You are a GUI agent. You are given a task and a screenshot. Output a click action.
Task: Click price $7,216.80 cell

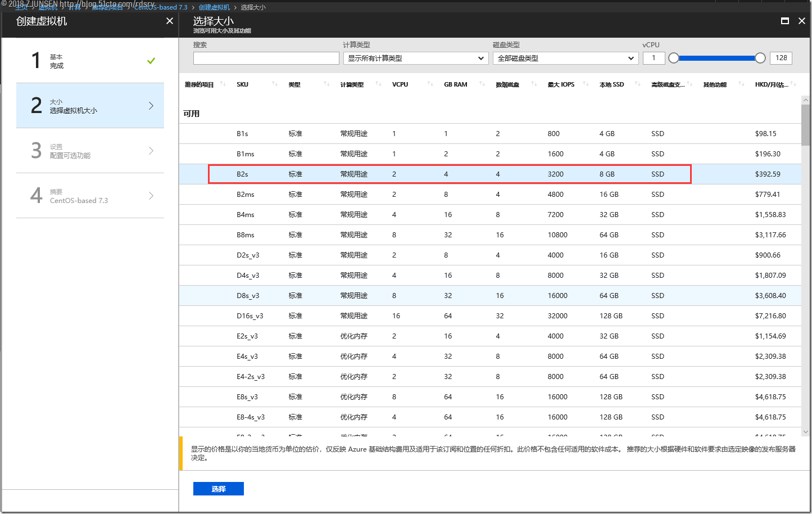[770, 316]
